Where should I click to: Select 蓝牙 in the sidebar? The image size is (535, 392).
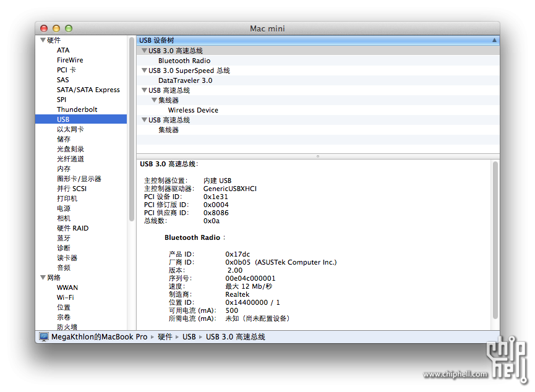pos(64,238)
